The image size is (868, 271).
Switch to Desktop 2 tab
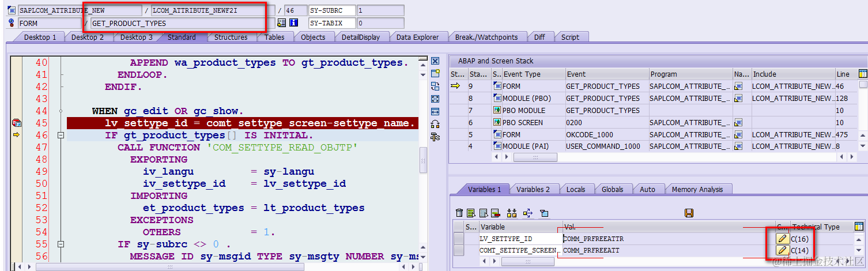(x=88, y=37)
